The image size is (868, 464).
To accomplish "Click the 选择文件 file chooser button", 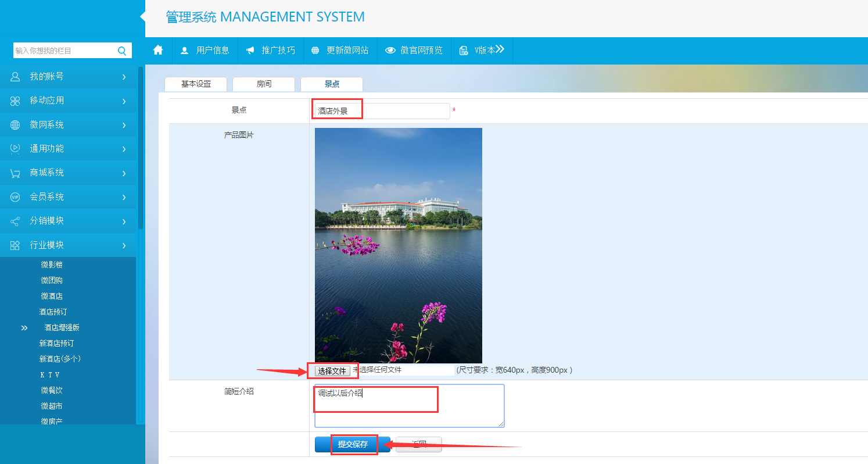I will (x=332, y=371).
